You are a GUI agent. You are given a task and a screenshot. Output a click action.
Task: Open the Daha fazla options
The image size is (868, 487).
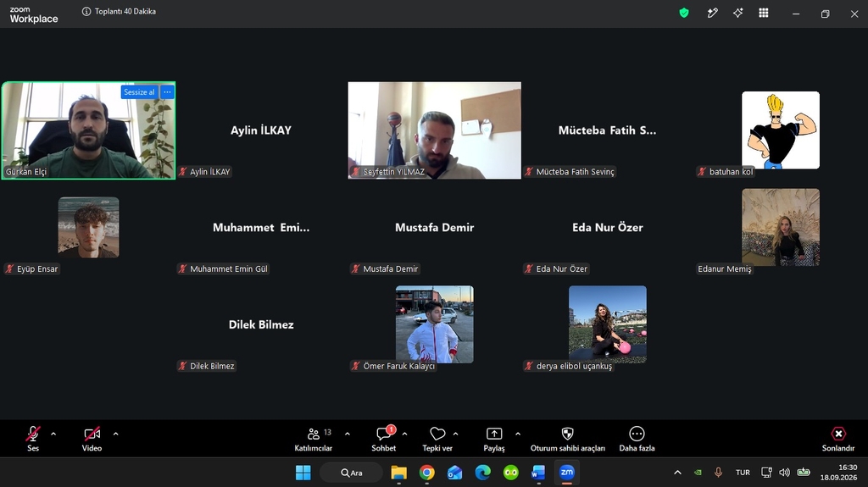click(x=637, y=440)
